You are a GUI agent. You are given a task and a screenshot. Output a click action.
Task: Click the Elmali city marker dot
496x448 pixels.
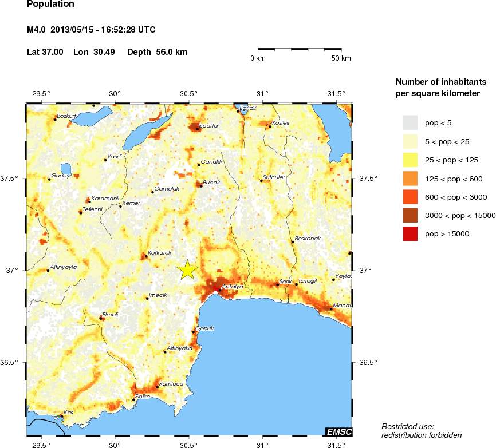point(101,318)
